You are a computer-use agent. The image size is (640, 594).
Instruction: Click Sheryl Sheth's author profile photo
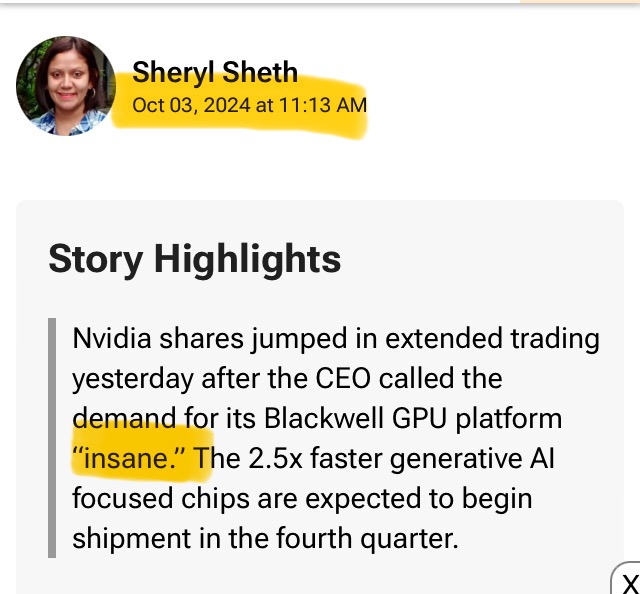click(x=65, y=85)
